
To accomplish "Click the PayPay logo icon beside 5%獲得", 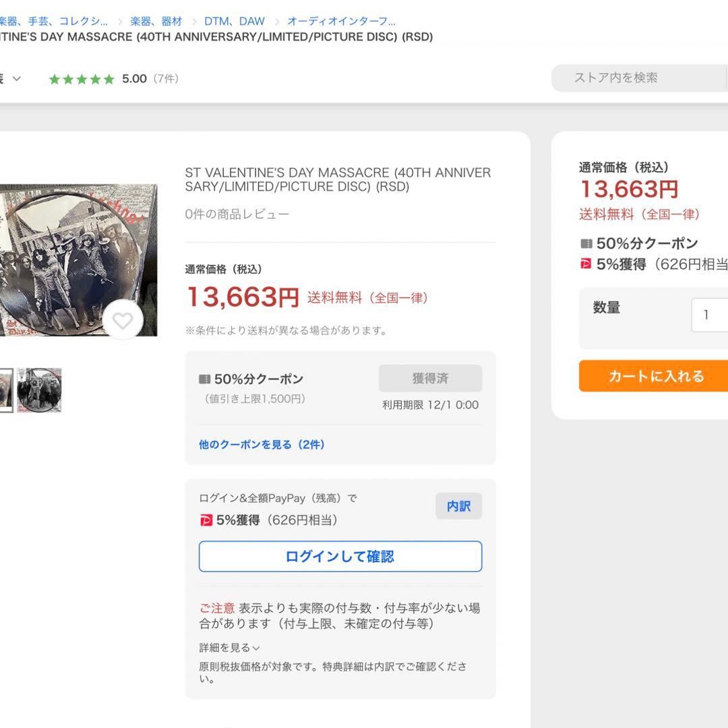I will (x=206, y=520).
